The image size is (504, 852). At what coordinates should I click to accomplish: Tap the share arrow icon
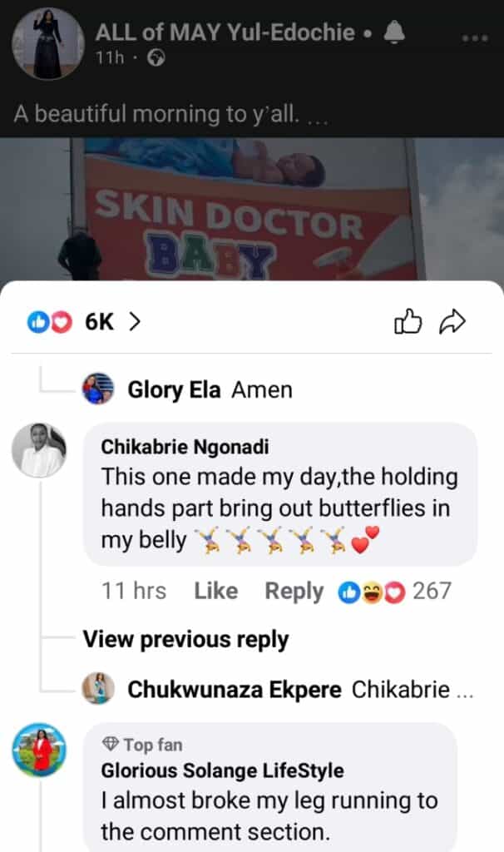pos(452,322)
